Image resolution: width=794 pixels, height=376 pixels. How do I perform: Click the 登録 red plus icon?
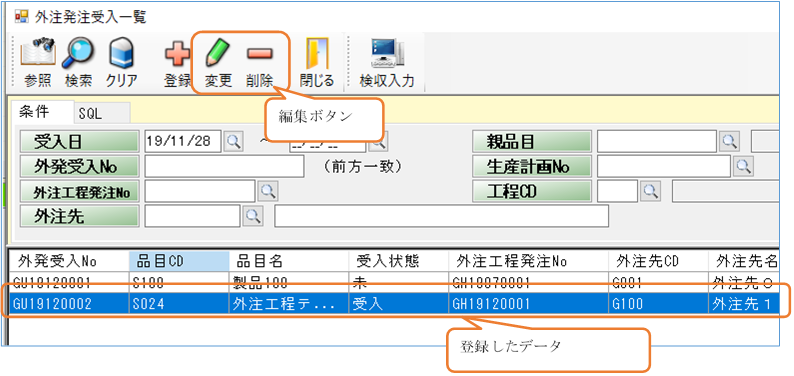coord(177,54)
